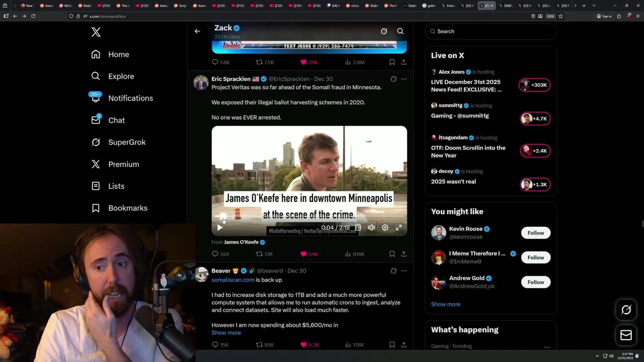Join decoy's 2025 wasn't real stream
The height and width of the screenshot is (362, 644).
tap(534, 185)
